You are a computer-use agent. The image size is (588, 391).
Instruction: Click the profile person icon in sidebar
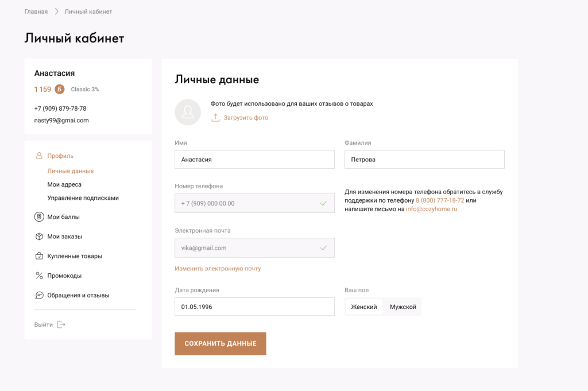[39, 156]
